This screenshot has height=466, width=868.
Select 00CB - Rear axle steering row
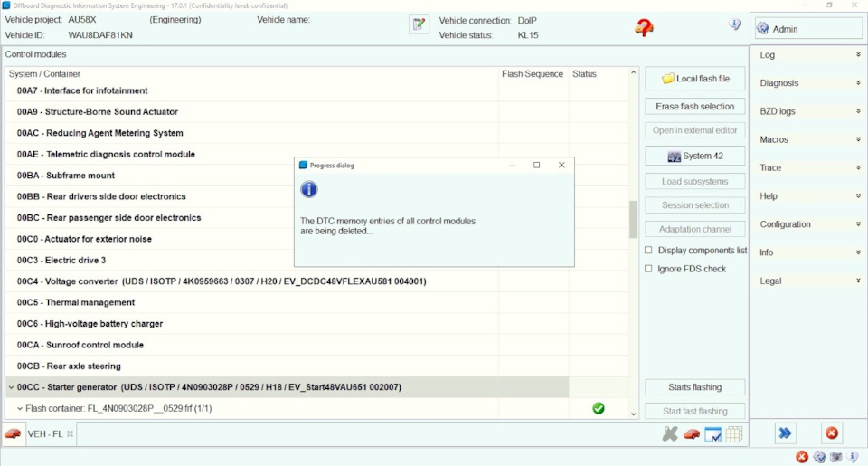(x=317, y=366)
